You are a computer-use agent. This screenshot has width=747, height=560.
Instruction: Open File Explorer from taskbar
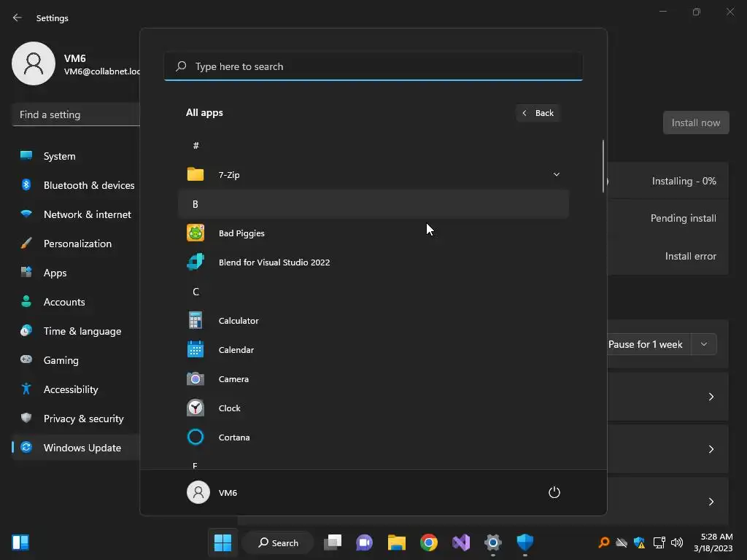tap(396, 542)
